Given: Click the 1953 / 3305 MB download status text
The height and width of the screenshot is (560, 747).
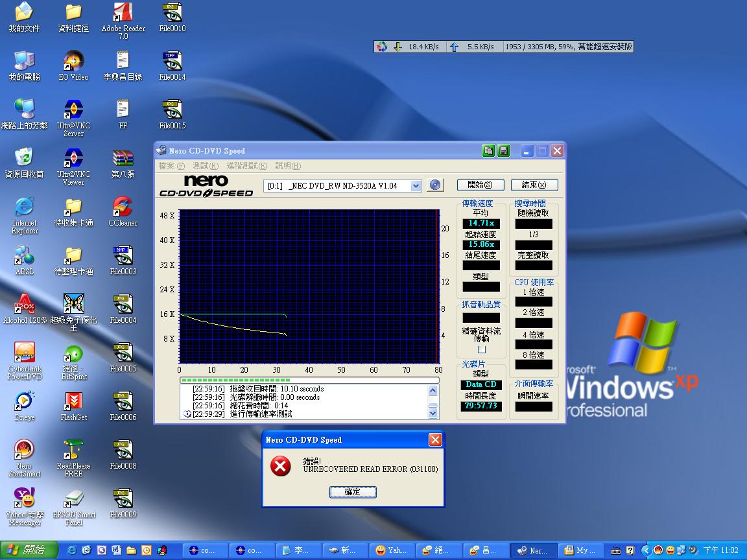Looking at the screenshot, I should click(568, 47).
